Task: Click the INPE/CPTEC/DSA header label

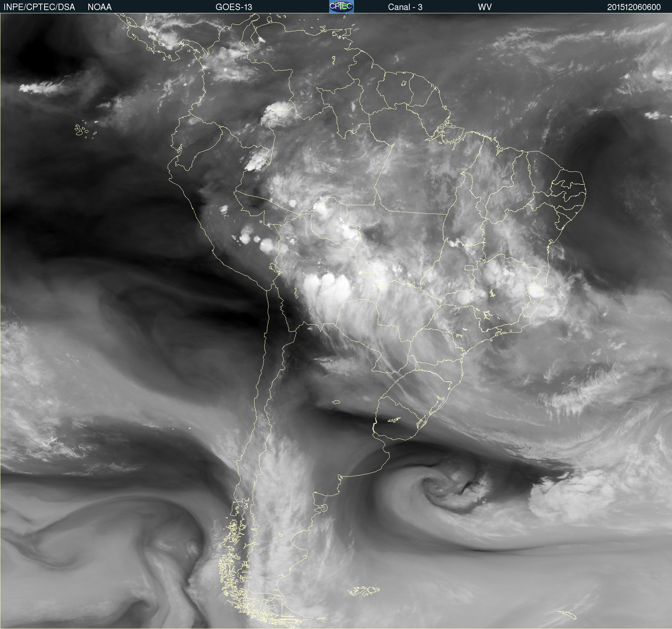Action: pyautogui.click(x=39, y=7)
